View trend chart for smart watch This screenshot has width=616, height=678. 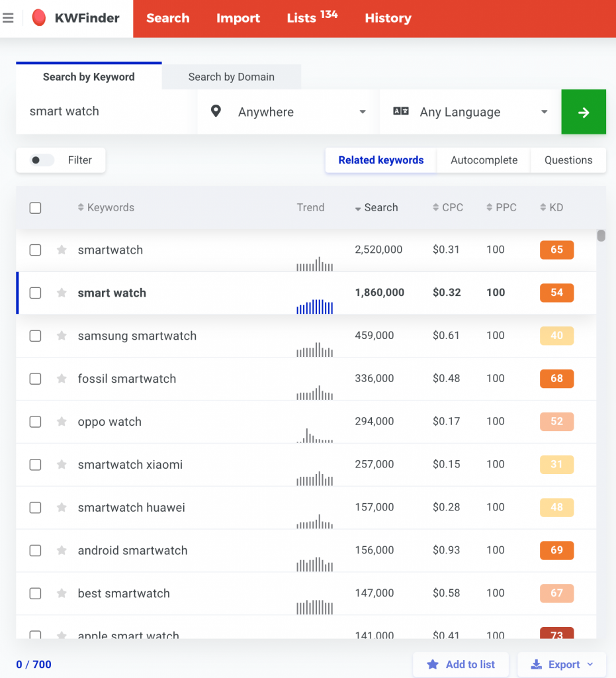click(314, 306)
